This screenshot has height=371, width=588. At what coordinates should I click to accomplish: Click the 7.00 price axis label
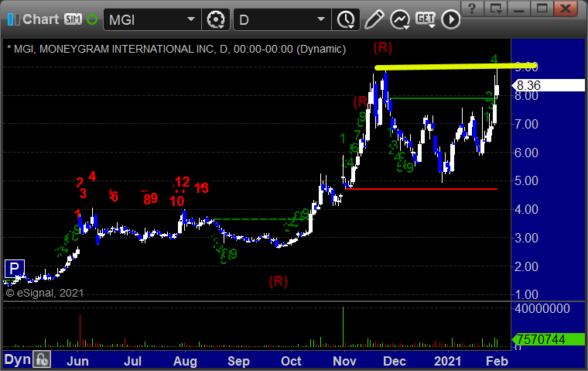pyautogui.click(x=527, y=124)
